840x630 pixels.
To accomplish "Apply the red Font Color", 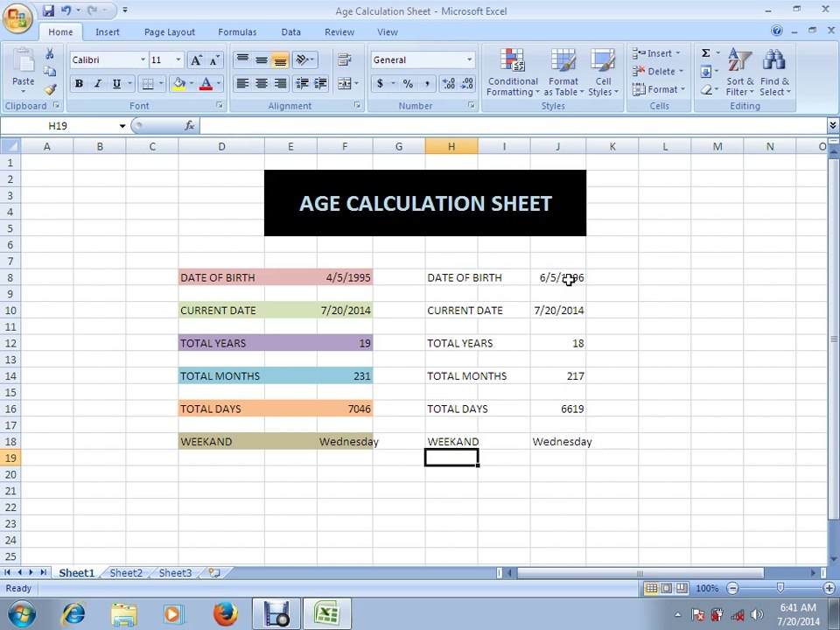I will (x=206, y=84).
